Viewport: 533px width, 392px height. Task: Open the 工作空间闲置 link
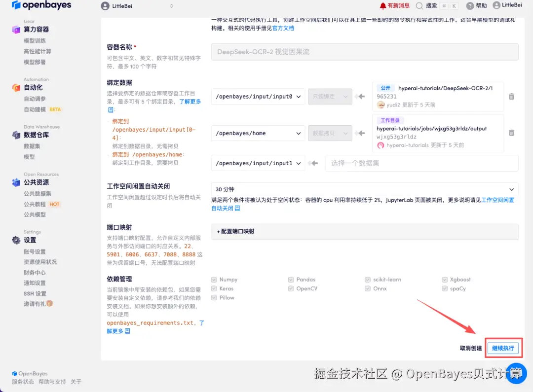tap(497, 200)
